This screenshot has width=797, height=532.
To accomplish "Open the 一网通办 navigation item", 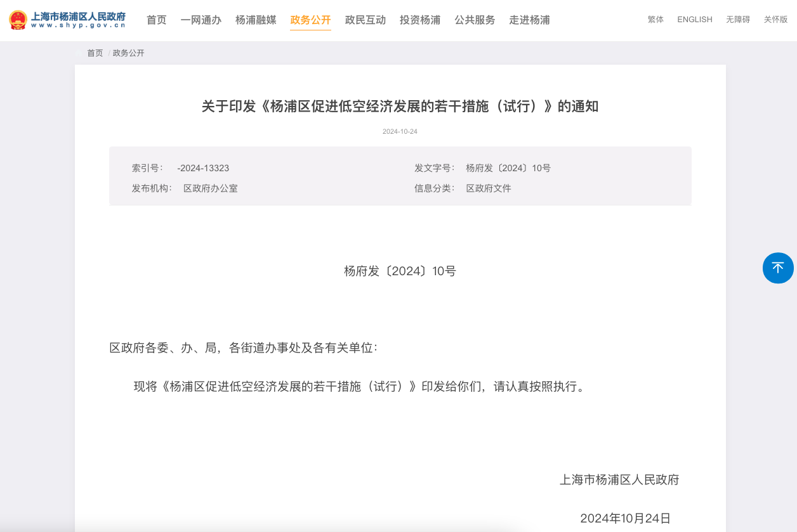I will (201, 20).
